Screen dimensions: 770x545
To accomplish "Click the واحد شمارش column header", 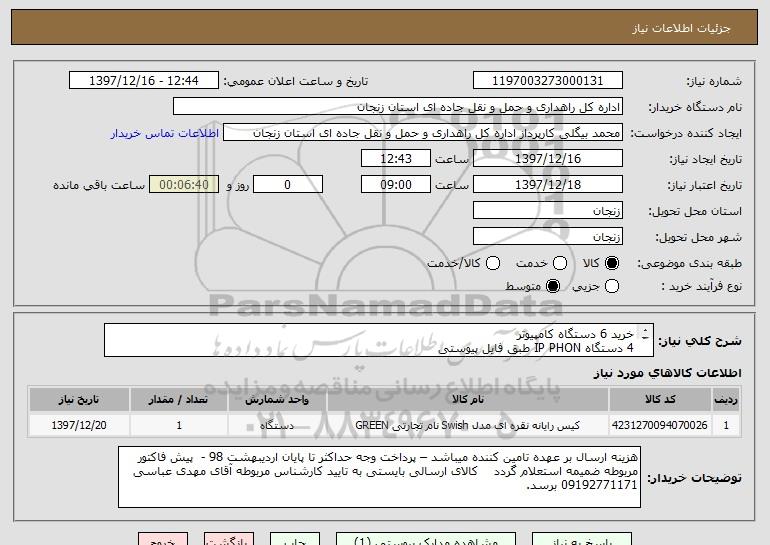I will (277, 399).
